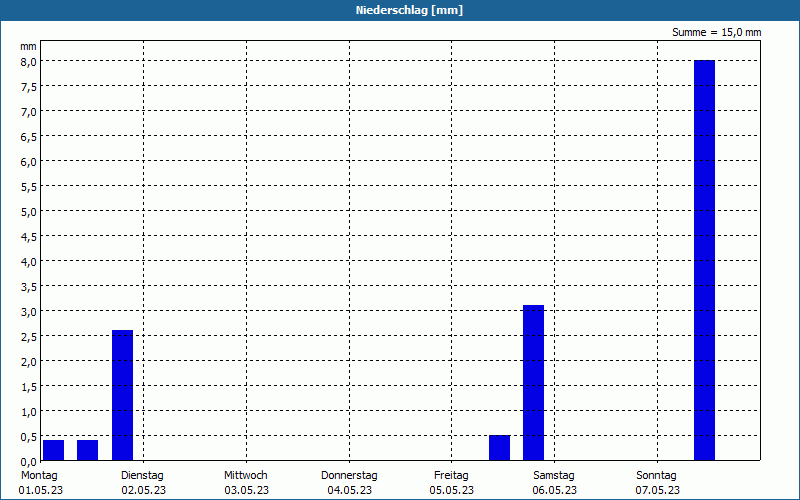Click the 5,0 y-axis value
Screen dimensions: 800x500
click(x=29, y=211)
